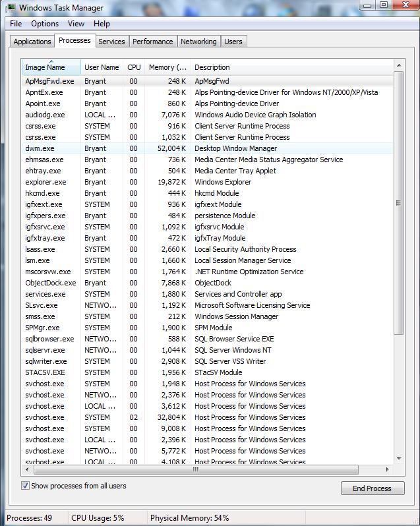Click the vertical scrollbar down arrow
This screenshot has width=420, height=526.
(398, 458)
